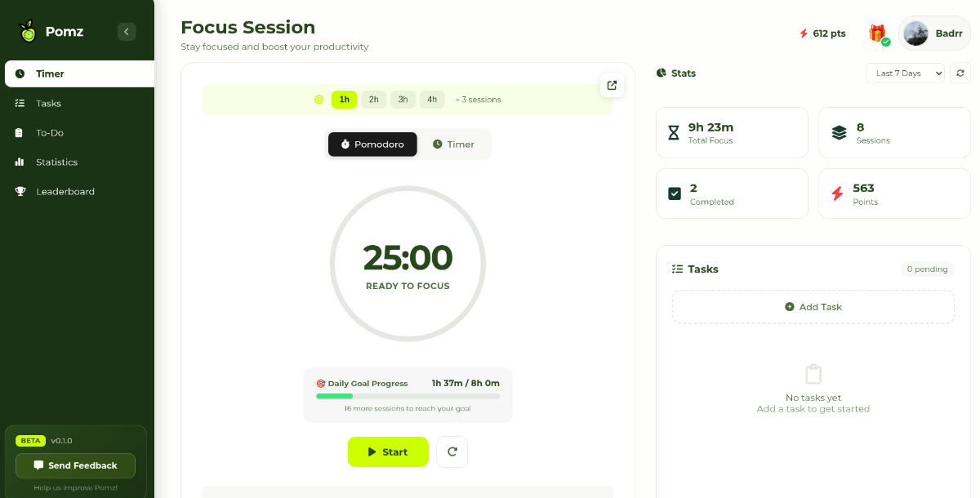Choose the 4h goal option
Viewport: 980px width, 498px height.
click(x=432, y=100)
